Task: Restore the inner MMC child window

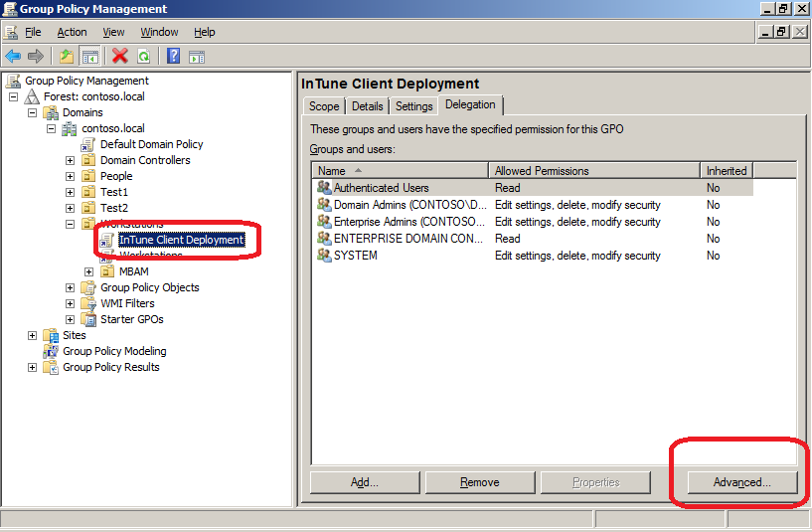Action: pos(782,32)
